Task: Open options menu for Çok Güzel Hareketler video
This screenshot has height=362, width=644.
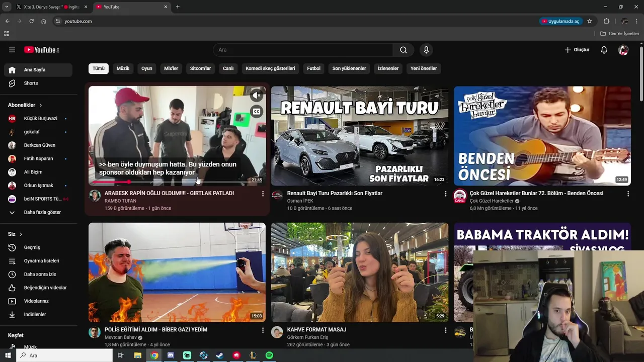Action: coord(628,194)
